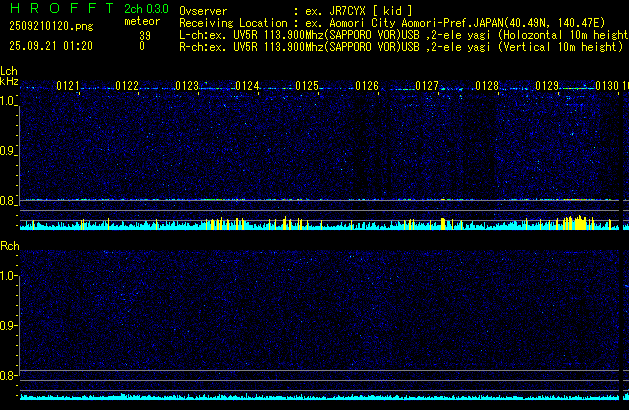
Task: Click the 0121 time marker
Action: (x=68, y=86)
